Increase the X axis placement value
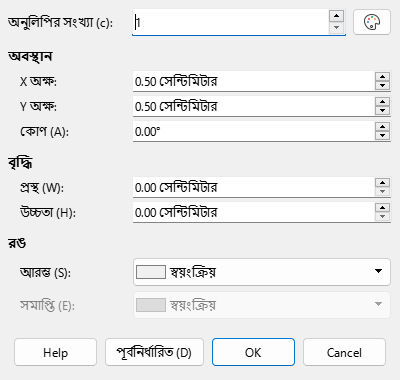 (x=382, y=77)
